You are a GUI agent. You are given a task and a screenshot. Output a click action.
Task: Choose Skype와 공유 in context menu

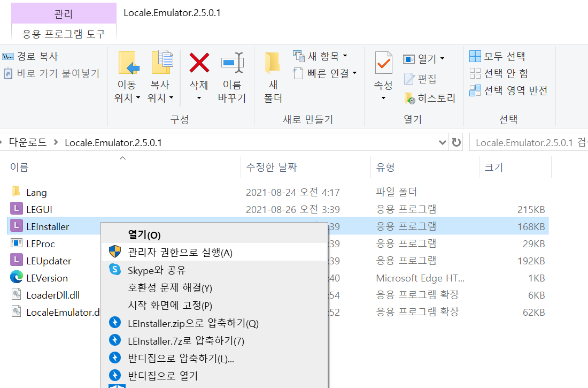point(214,270)
